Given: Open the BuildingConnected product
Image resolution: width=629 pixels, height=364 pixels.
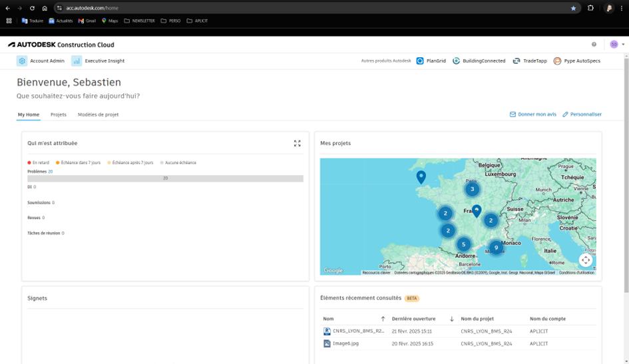Looking at the screenshot, I should tap(479, 61).
